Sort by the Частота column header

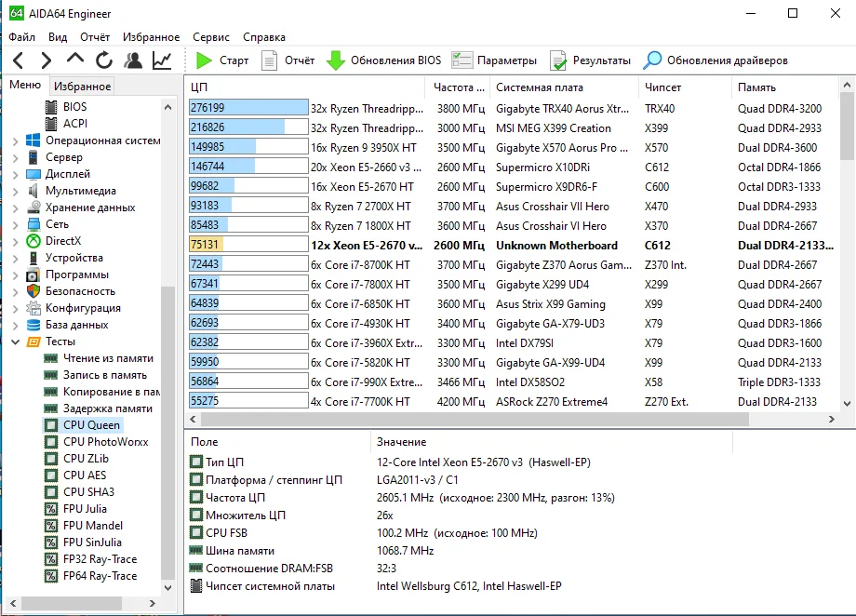tap(458, 87)
